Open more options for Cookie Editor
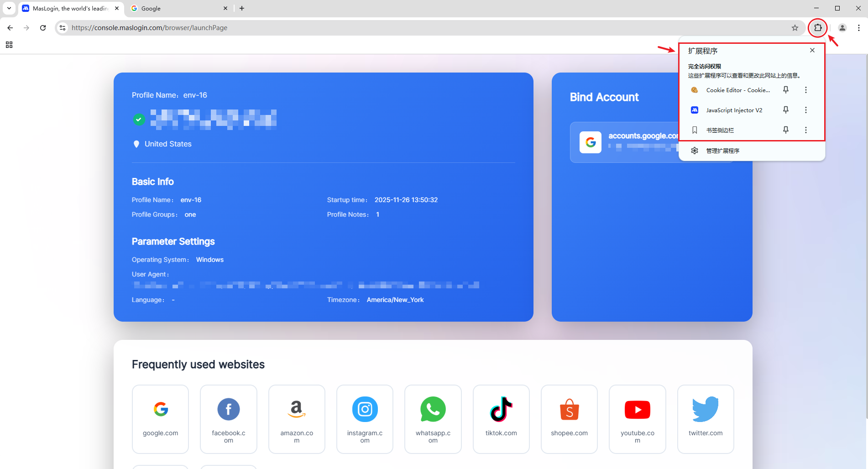 click(806, 90)
